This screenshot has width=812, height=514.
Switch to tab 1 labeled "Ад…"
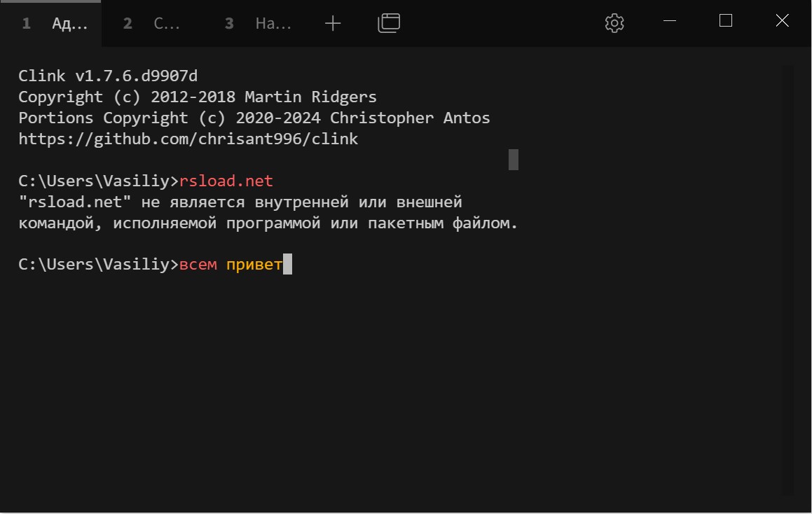click(x=56, y=24)
